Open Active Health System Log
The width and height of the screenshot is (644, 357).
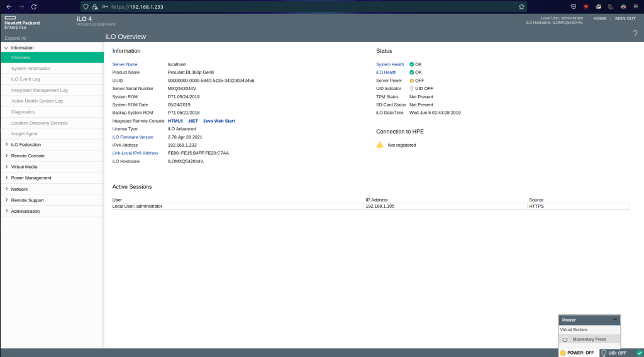[37, 101]
